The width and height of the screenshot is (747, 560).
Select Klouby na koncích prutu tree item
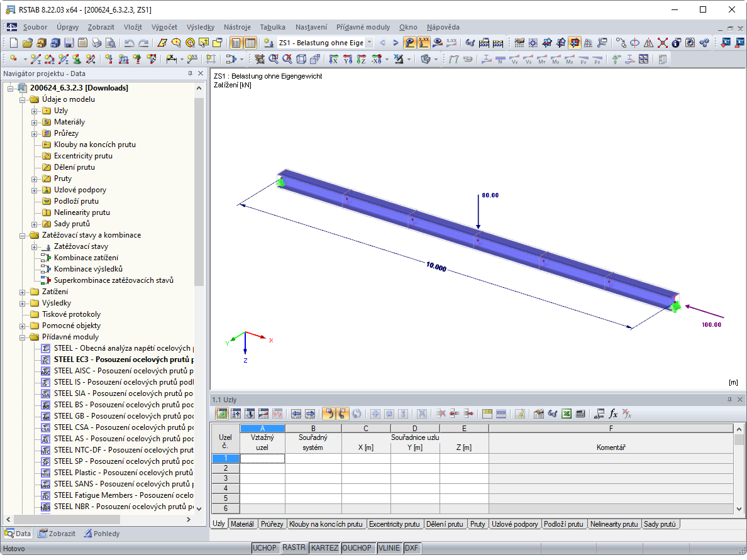pos(95,145)
